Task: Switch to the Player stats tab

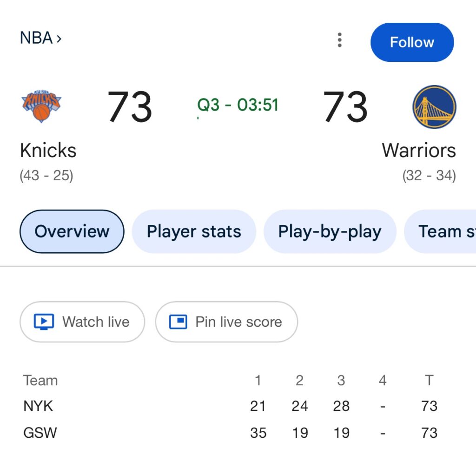Action: [194, 231]
